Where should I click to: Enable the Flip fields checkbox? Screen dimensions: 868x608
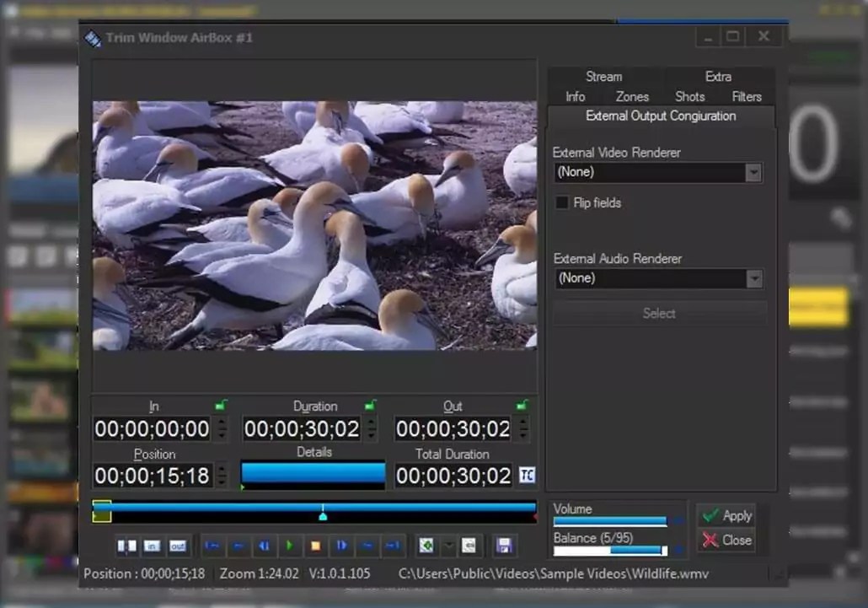[562, 202]
